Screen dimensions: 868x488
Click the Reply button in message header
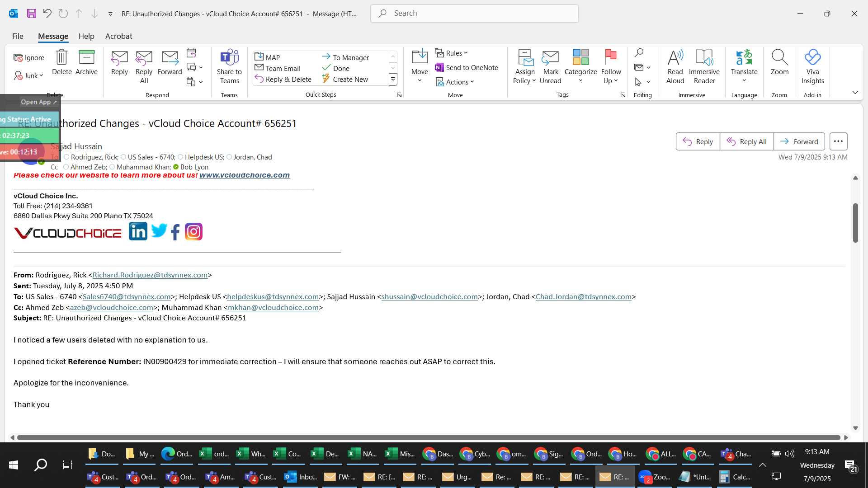coord(698,141)
